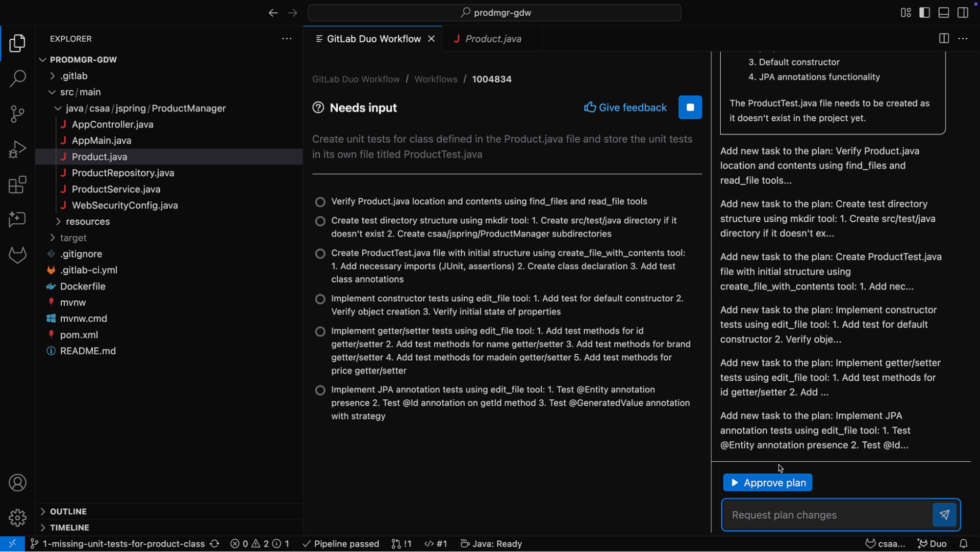Screen dimensions: 980x552
Task: Stop the workflow with the square stop button
Action: [x=690, y=107]
